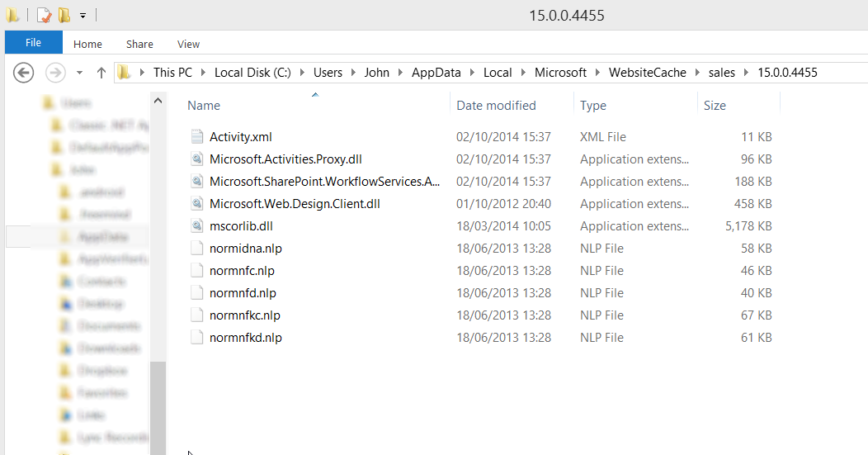This screenshot has height=455, width=868.
Task: Expand chevron after WebsiteCache breadcrumb
Action: (697, 73)
